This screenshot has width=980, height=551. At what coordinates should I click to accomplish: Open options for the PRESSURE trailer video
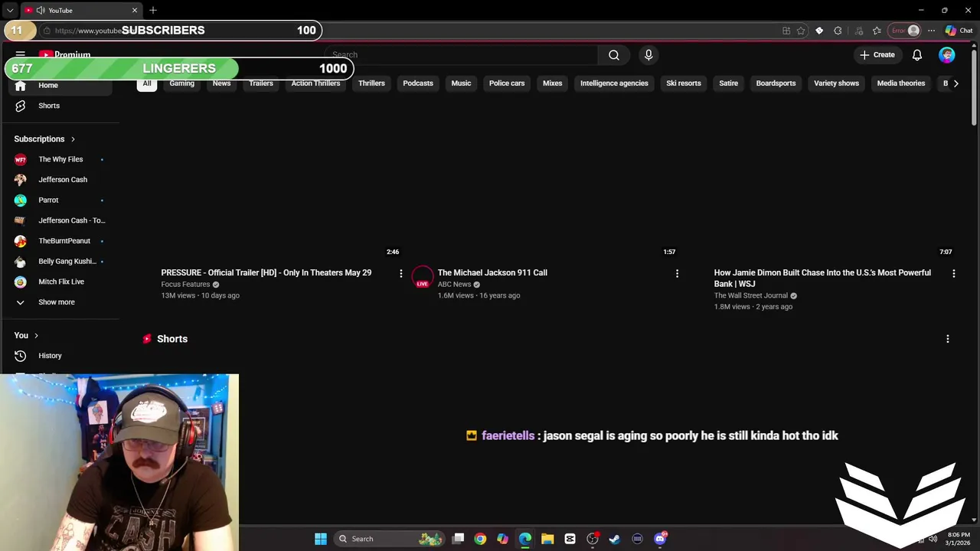pyautogui.click(x=400, y=273)
